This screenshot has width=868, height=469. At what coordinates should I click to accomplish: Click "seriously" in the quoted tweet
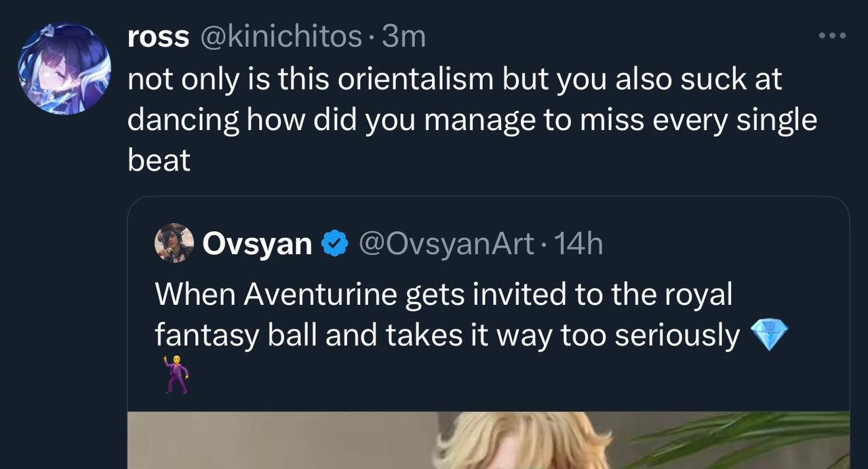click(x=676, y=336)
